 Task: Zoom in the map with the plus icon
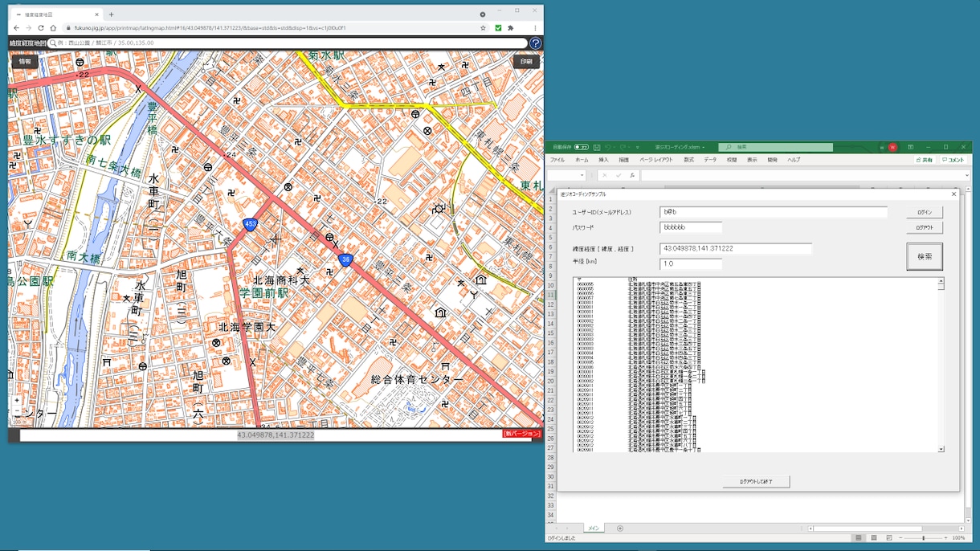coord(17,400)
